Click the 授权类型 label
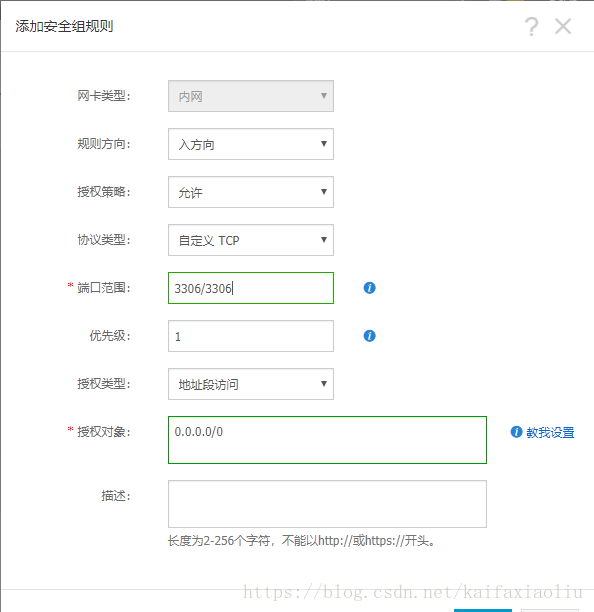Image resolution: width=594 pixels, height=612 pixels. (x=103, y=384)
